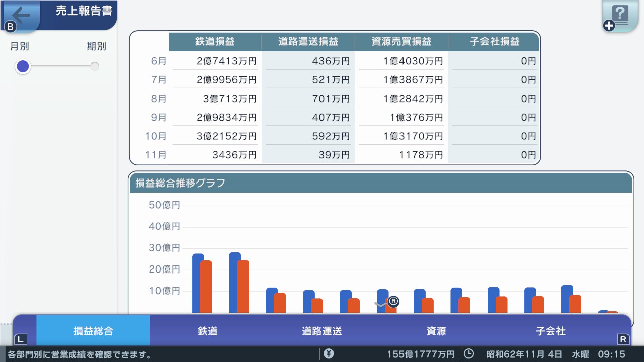Select the 11月 row label
644x362 pixels.
click(156, 155)
